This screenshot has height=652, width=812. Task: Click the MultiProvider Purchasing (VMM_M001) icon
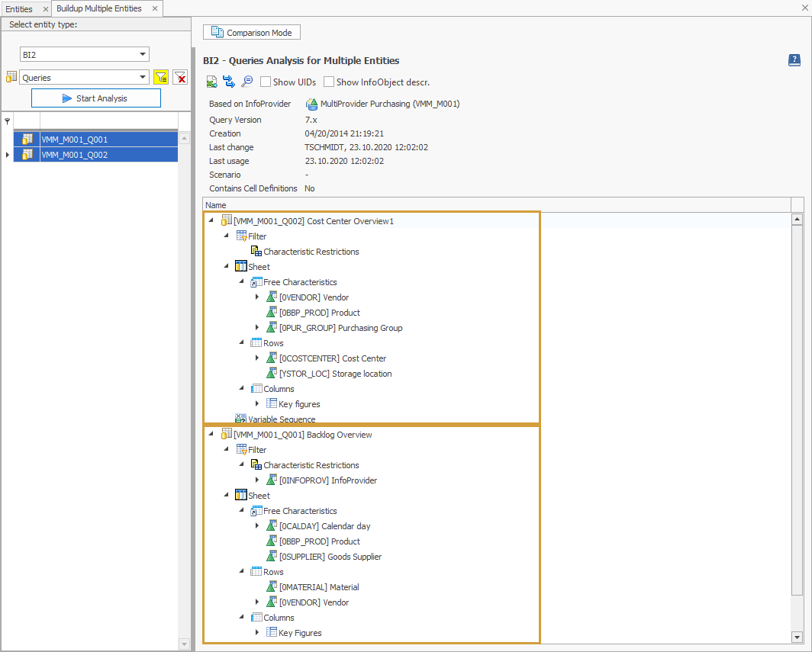tap(311, 103)
